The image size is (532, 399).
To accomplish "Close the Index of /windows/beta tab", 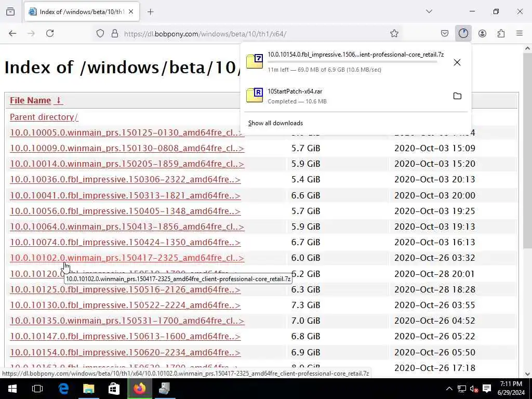I will (131, 12).
